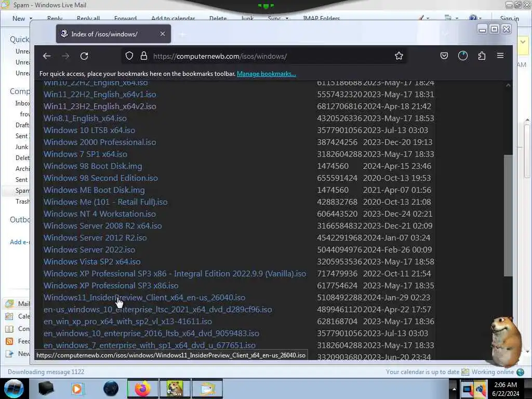
Task: Show hidden system tray icons arrow
Action: click(454, 389)
